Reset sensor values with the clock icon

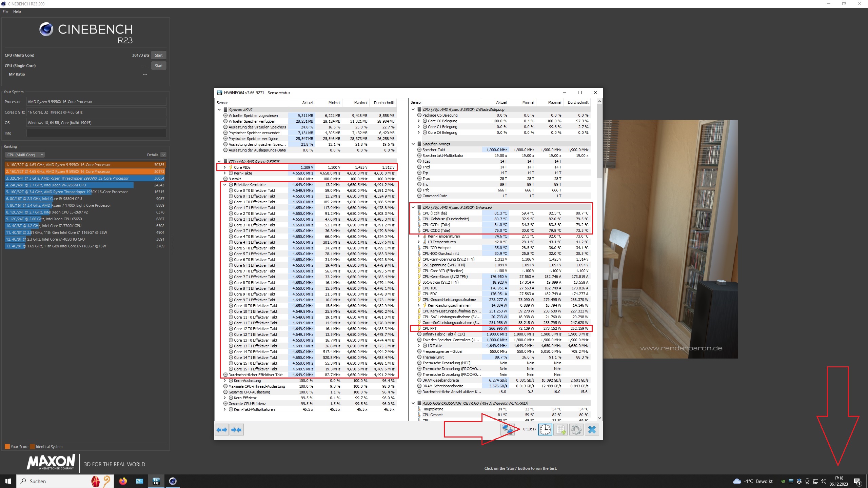point(545,430)
